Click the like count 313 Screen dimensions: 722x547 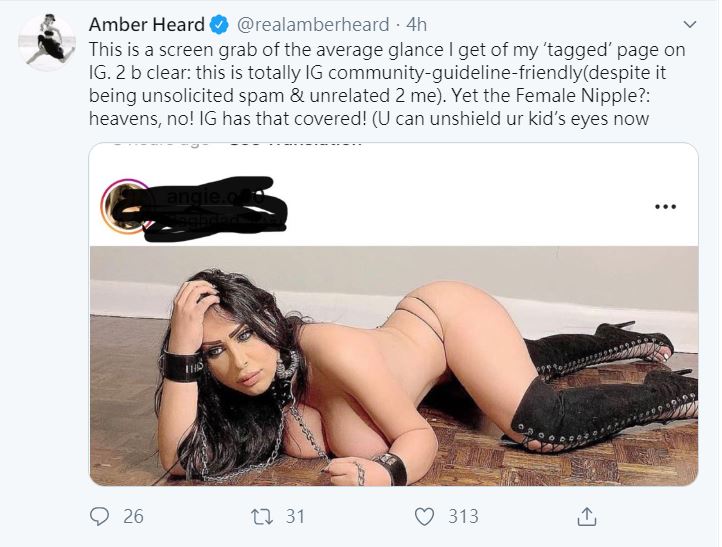462,516
